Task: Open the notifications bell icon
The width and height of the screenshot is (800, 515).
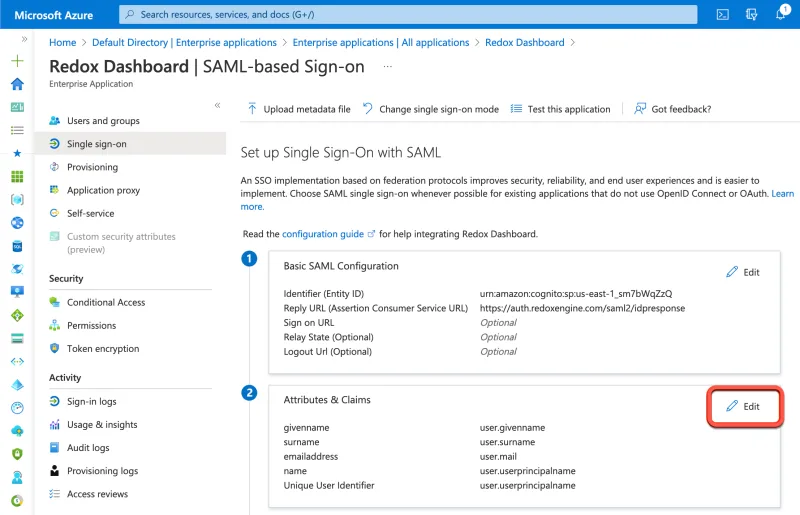Action: coord(781,13)
